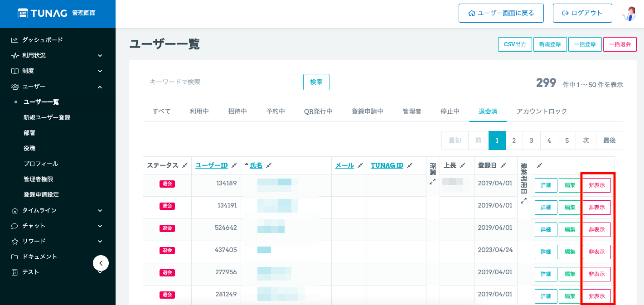Expand the 利用状況 sidebar menu chevron

click(100, 56)
